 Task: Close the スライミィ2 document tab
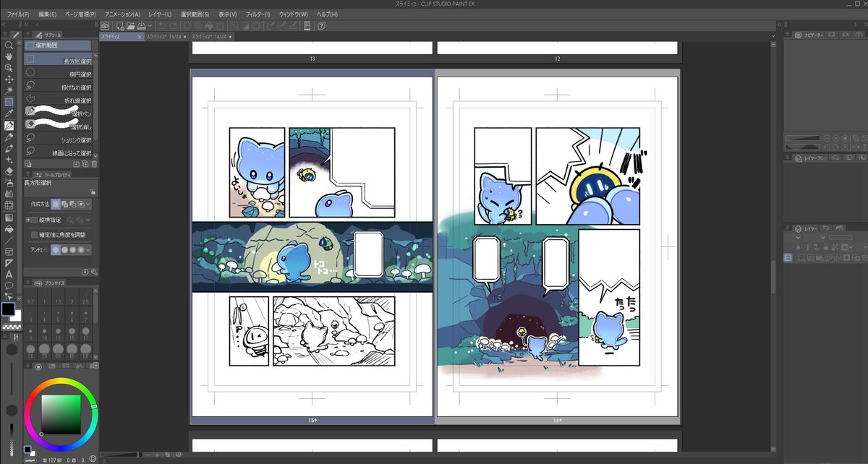tap(140, 37)
